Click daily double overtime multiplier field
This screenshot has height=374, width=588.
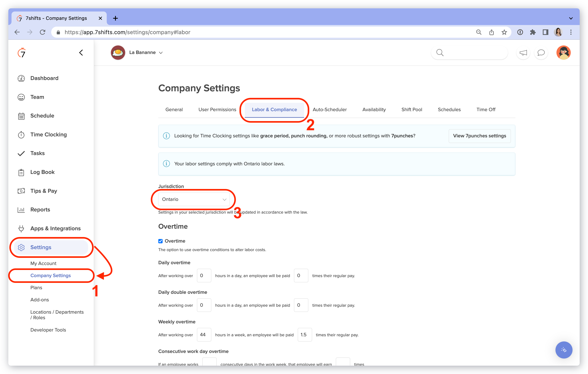pyautogui.click(x=301, y=305)
